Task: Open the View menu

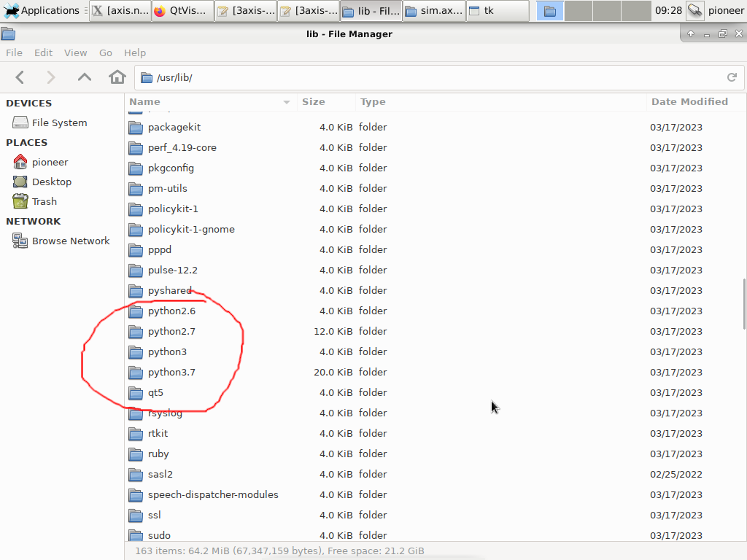Action: coord(75,52)
